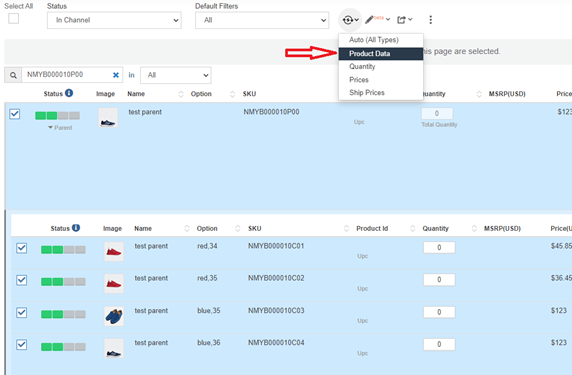Open the red,34 product thumbnail

[x=114, y=251]
